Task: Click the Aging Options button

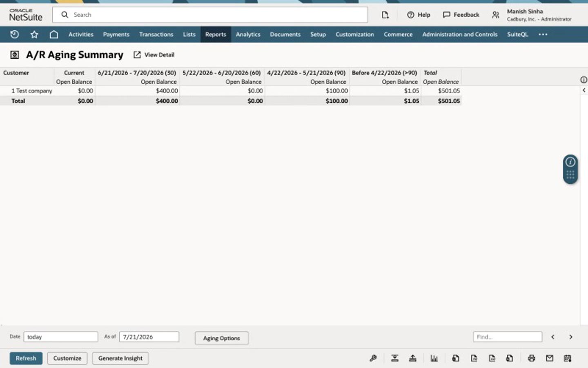Action: coord(221,338)
